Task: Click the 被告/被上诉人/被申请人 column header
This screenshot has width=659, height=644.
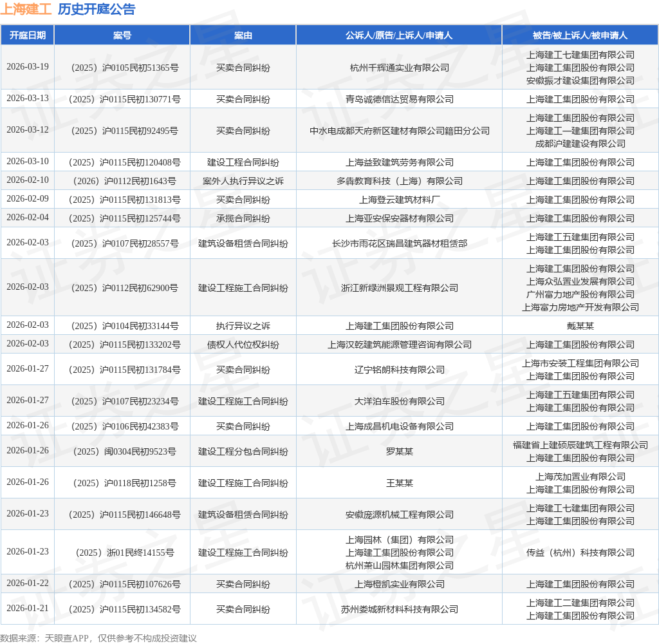Action: tap(580, 35)
